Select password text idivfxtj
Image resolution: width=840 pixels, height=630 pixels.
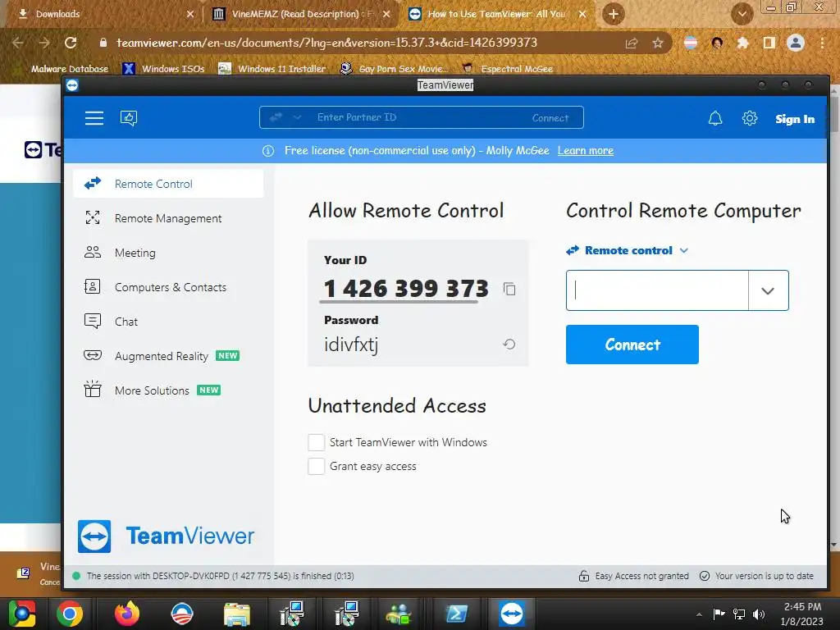click(351, 345)
